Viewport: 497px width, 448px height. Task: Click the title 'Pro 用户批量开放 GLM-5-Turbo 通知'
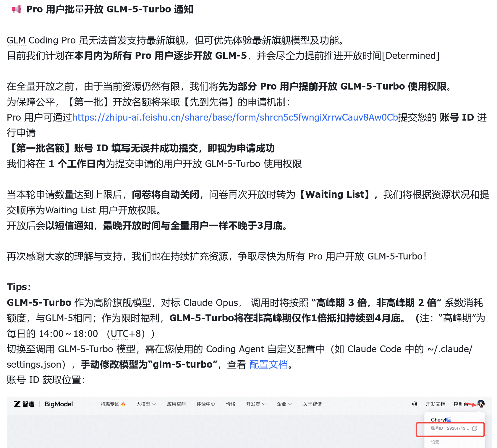(x=110, y=9)
